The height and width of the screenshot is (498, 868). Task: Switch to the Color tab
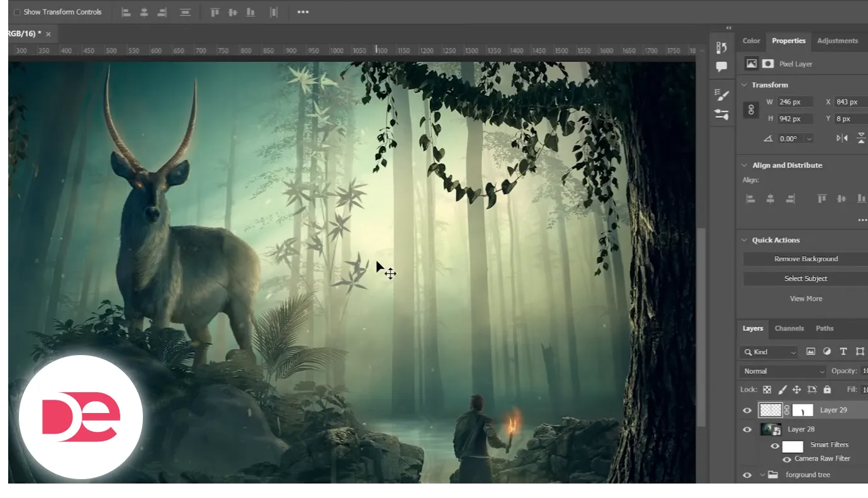click(751, 41)
